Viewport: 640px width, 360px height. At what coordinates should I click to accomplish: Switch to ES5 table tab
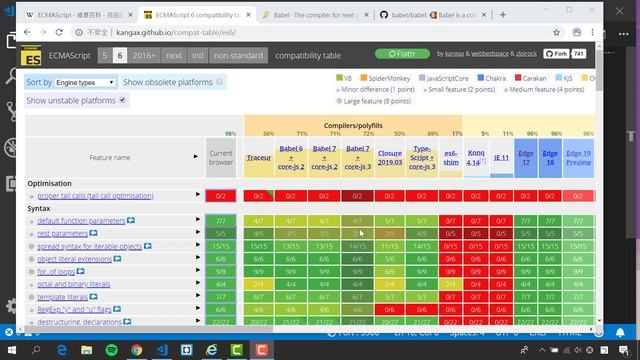104,56
